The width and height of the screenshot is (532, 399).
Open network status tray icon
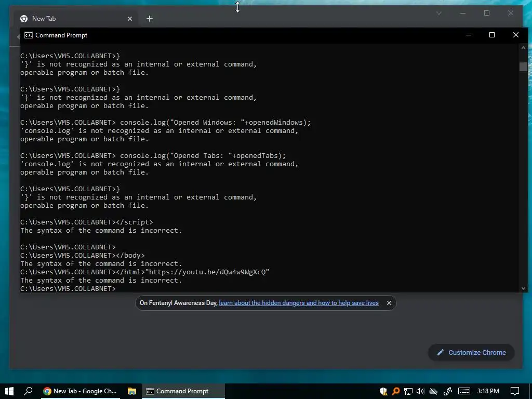[x=408, y=391]
